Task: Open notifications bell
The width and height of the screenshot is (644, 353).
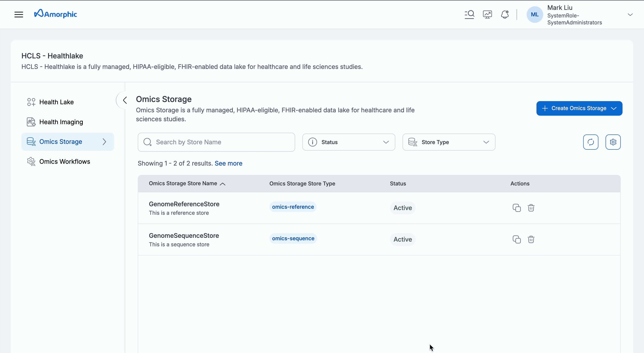Action: [505, 14]
